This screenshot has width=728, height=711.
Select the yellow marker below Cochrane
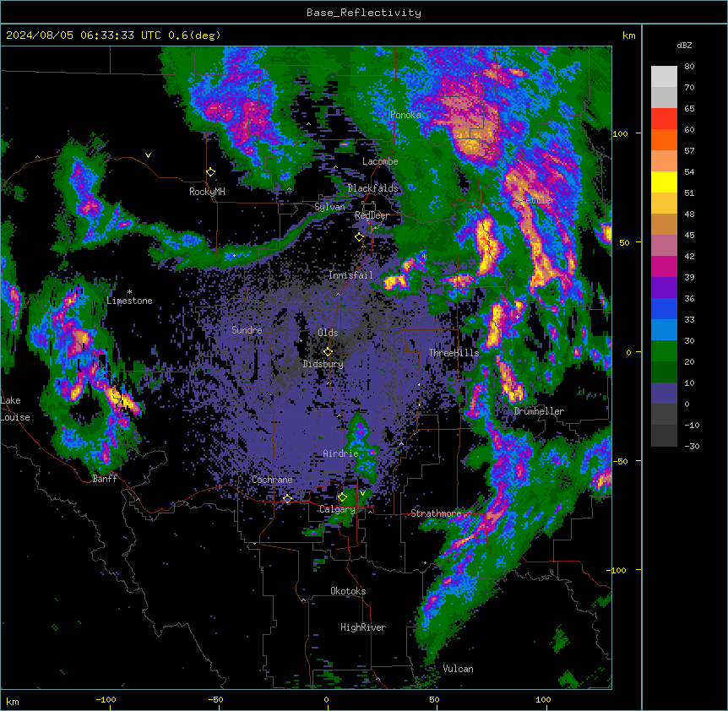click(287, 499)
